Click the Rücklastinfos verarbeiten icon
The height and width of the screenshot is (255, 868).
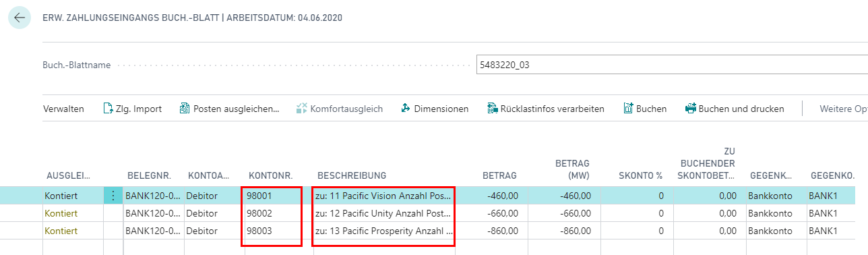pyautogui.click(x=492, y=109)
